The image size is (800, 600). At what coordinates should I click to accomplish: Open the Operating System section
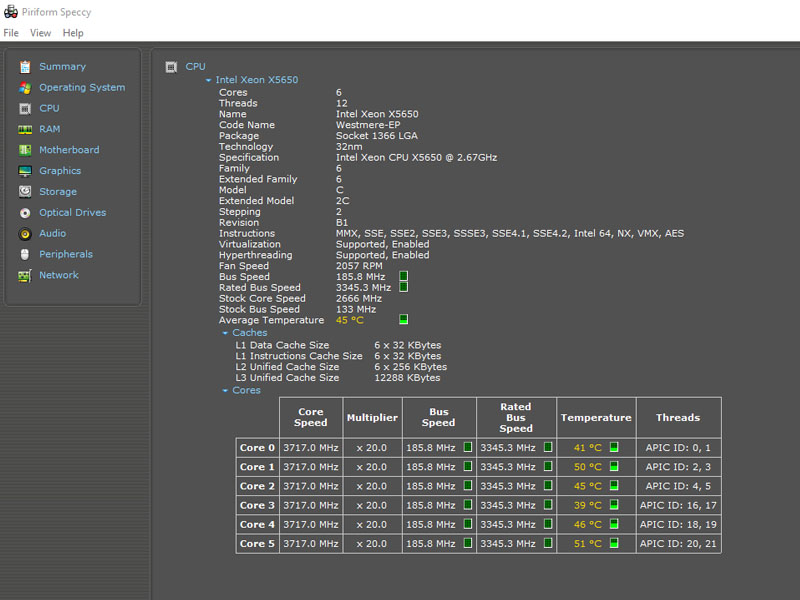[x=82, y=87]
